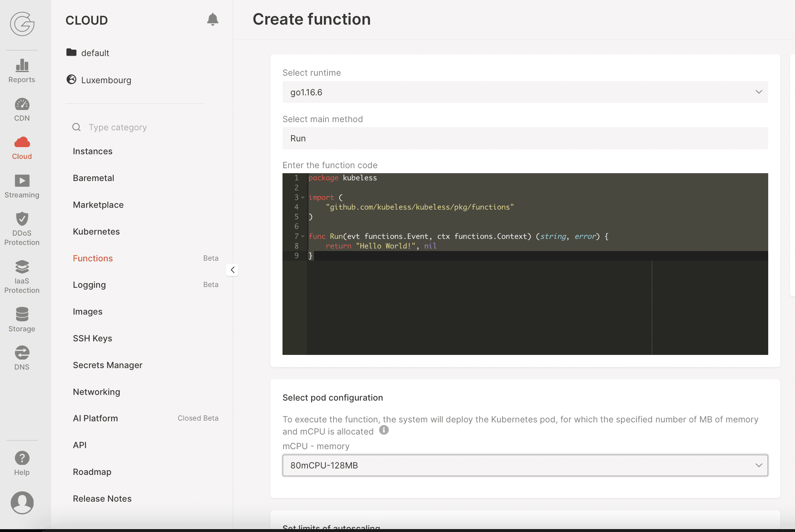The width and height of the screenshot is (795, 532).
Task: Open AI Platform menu item
Action: point(95,418)
